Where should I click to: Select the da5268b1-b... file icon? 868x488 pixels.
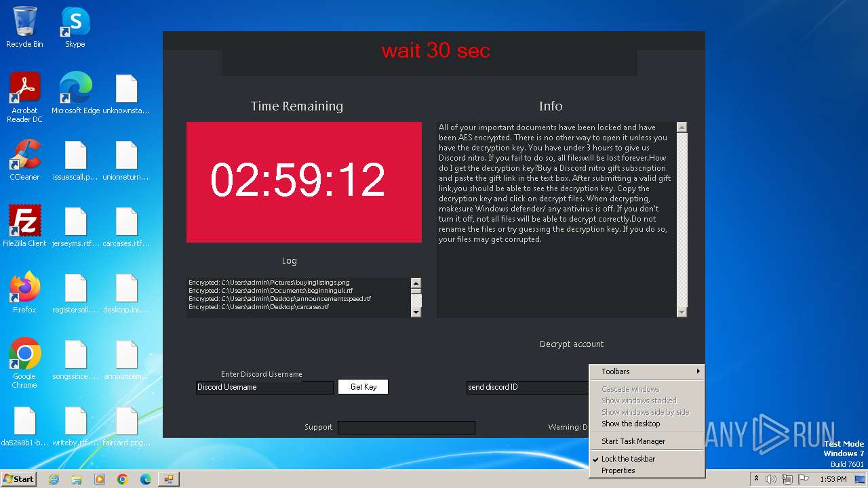pos(24,426)
